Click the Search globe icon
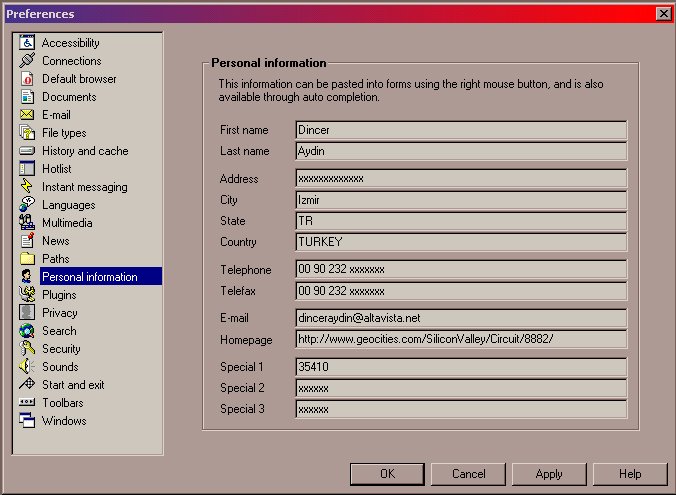Screen dimensions: 676x495 pos(27,331)
